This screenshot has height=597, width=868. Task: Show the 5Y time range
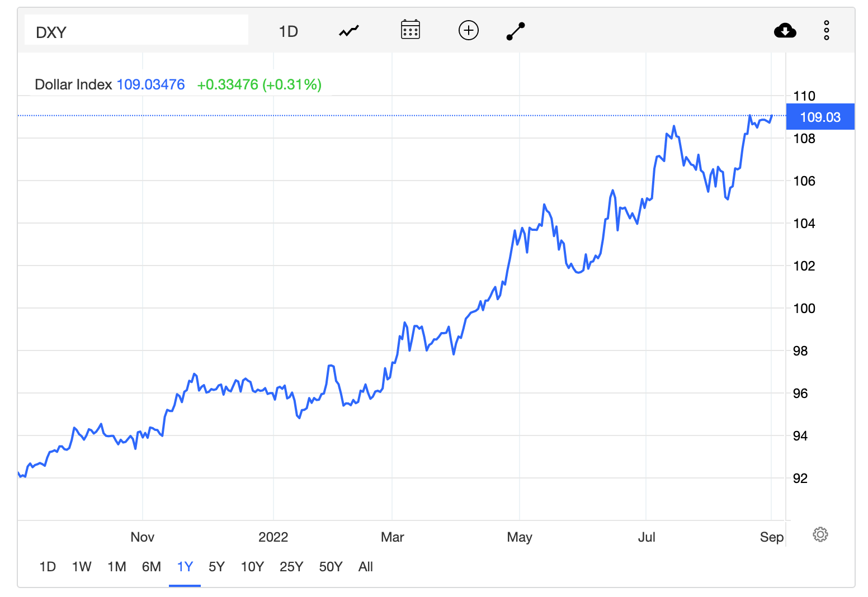coord(216,567)
